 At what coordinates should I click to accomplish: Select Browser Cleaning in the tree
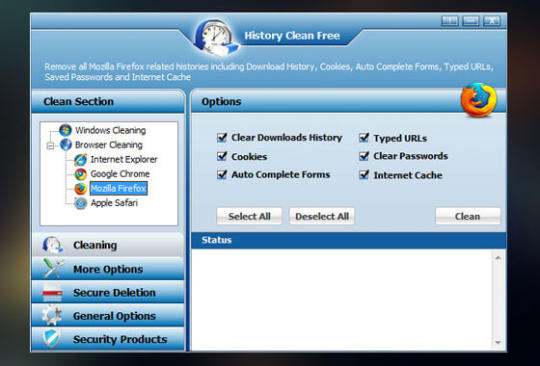pos(109,145)
